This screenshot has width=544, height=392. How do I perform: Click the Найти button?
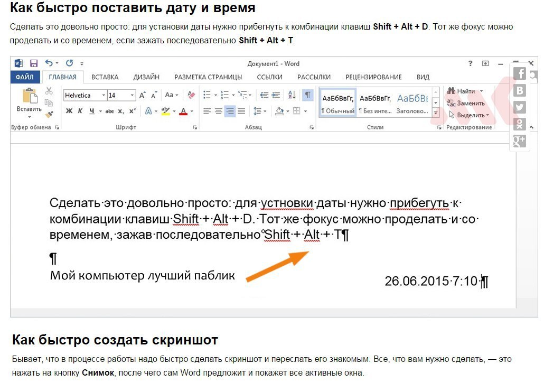(x=465, y=91)
